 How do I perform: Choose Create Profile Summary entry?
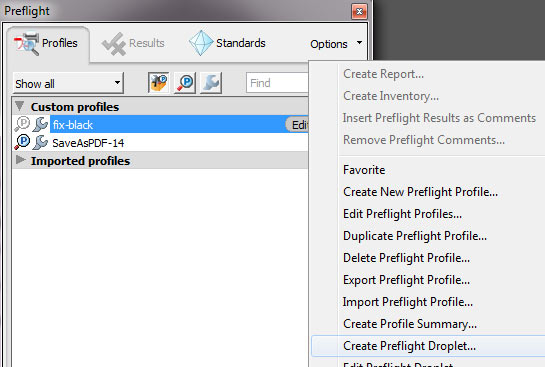click(x=410, y=324)
